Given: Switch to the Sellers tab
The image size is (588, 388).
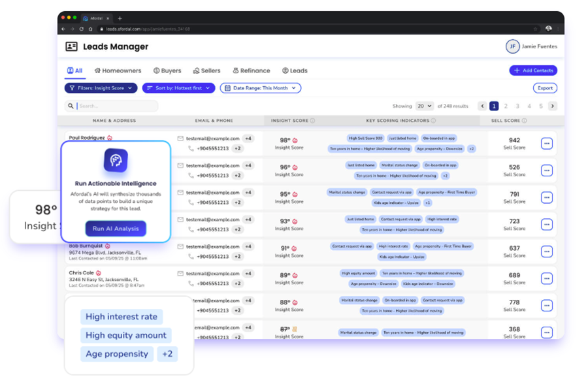Looking at the screenshot, I should coord(206,71).
